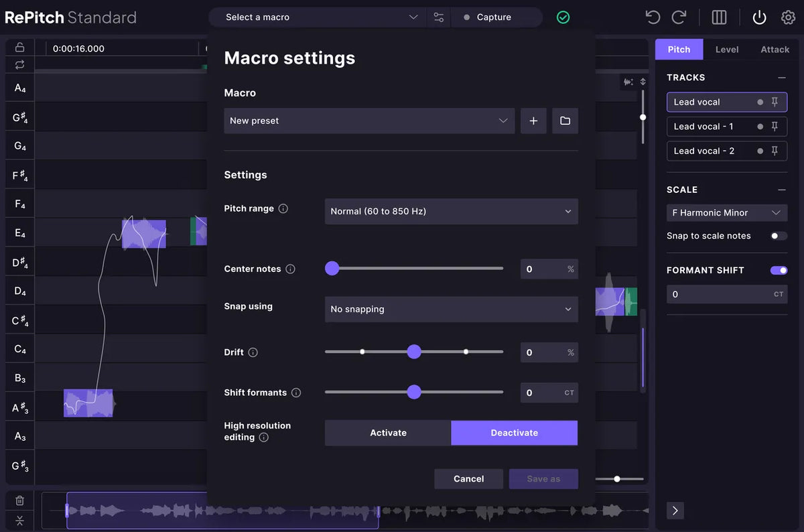The height and width of the screenshot is (532, 804).
Task: Enable Snap to scale notes
Action: (x=779, y=236)
